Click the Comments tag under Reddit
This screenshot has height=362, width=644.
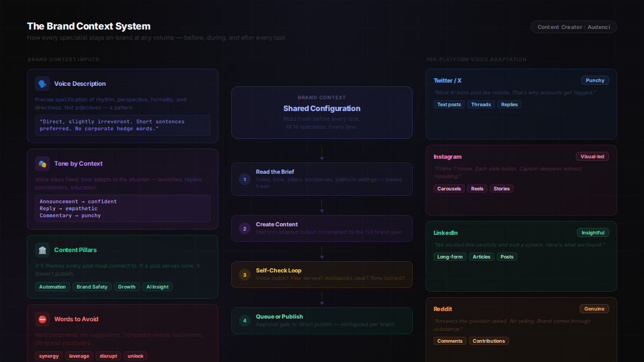pyautogui.click(x=450, y=341)
